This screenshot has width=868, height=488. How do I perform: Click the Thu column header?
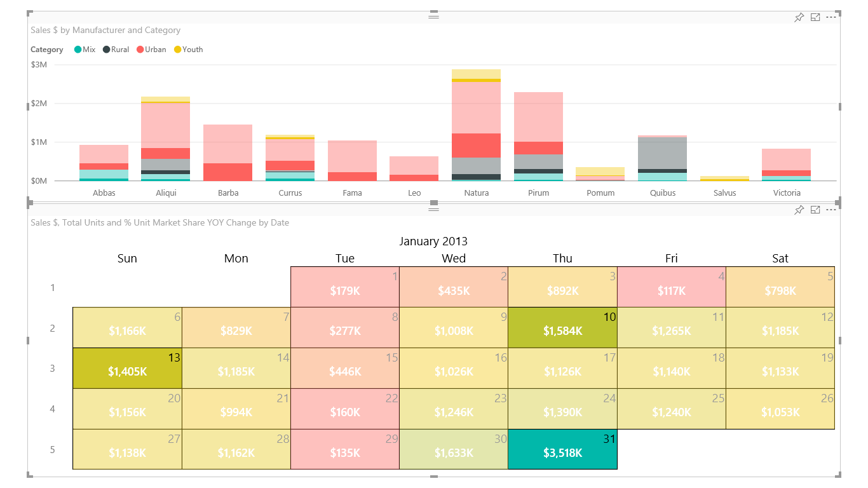[x=562, y=258]
